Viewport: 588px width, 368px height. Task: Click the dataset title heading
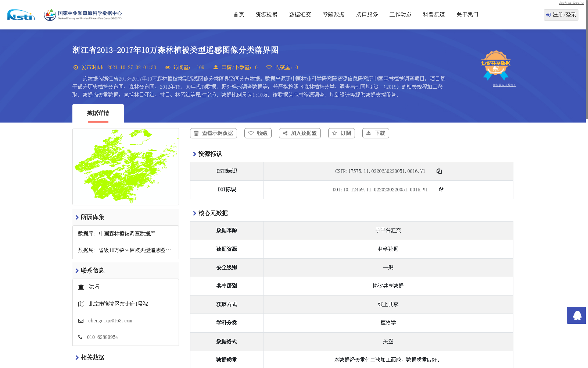tap(175, 50)
